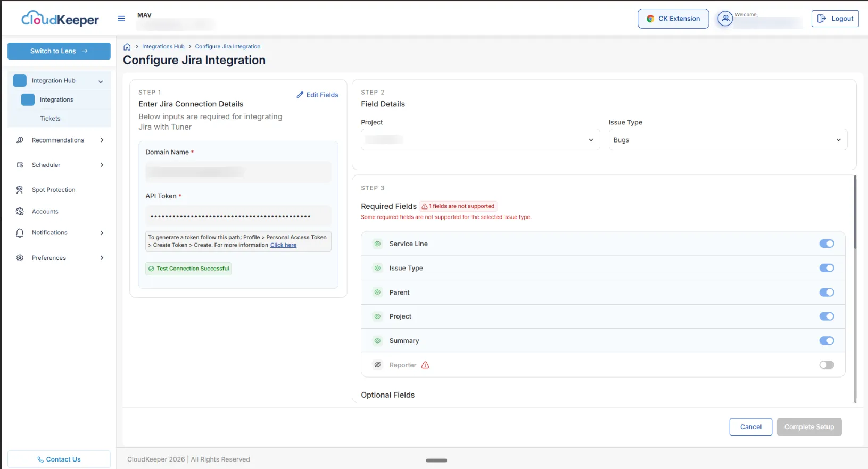Open the 'Click here' token info link

[283, 245]
